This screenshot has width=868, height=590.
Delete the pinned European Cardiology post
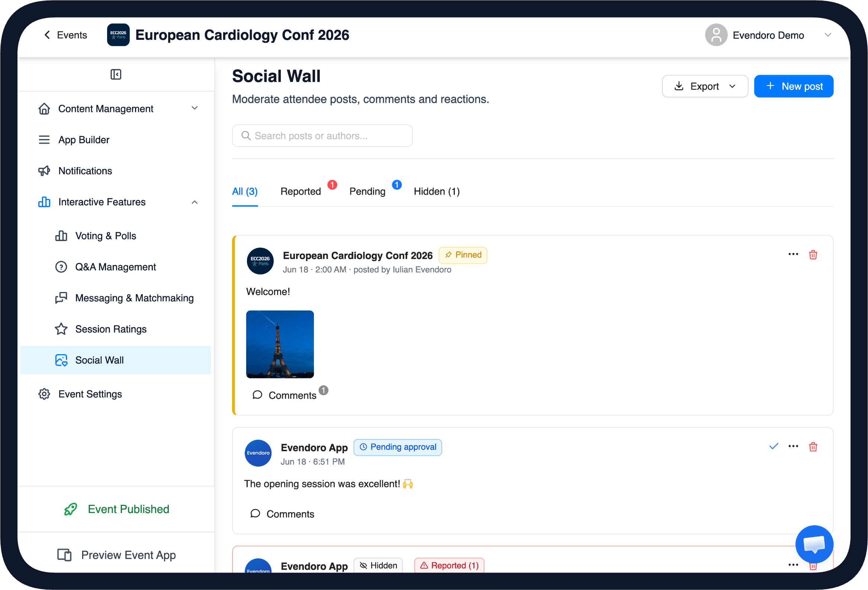812,255
